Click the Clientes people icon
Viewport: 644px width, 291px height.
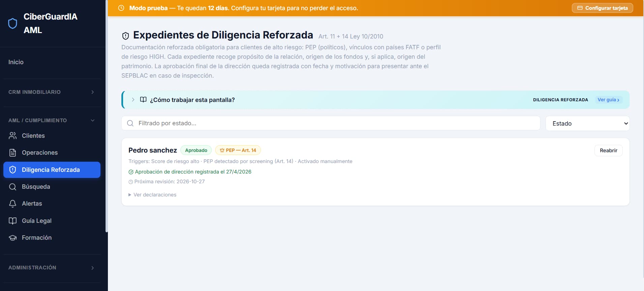(x=12, y=136)
